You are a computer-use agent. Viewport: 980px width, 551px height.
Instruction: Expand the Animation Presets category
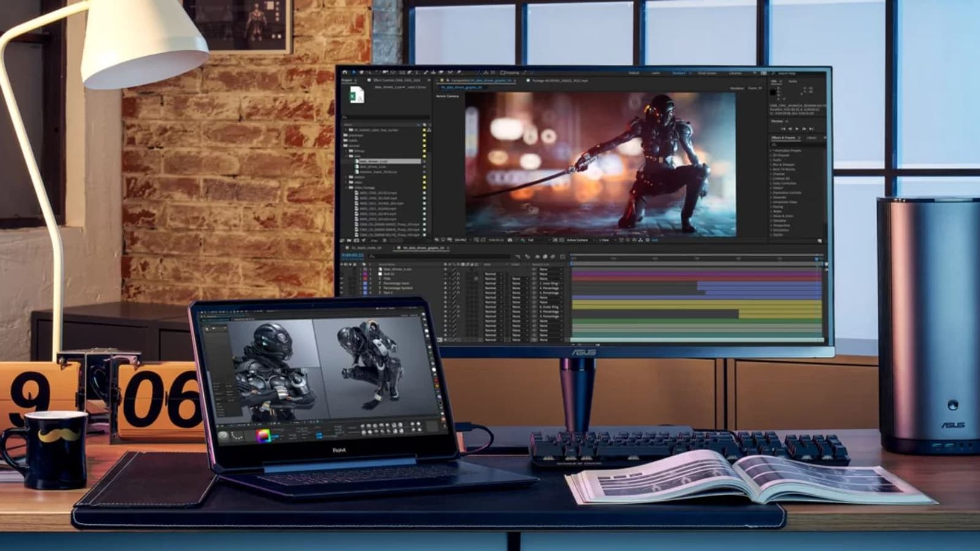771,150
